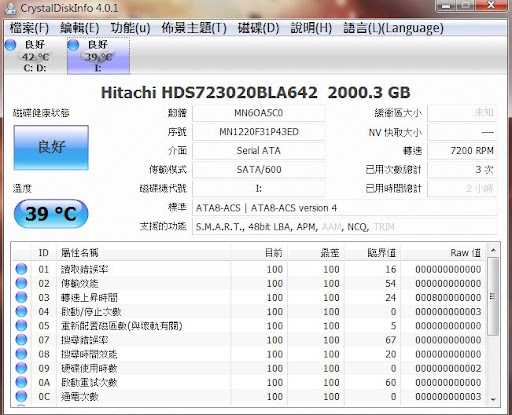The image size is (512, 415).
Task: Click the CrystalDiskInfo title bar app icon
Action: point(10,8)
